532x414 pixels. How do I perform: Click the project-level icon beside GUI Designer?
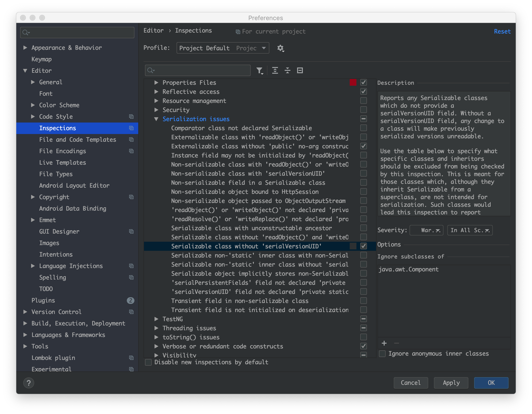tap(131, 231)
